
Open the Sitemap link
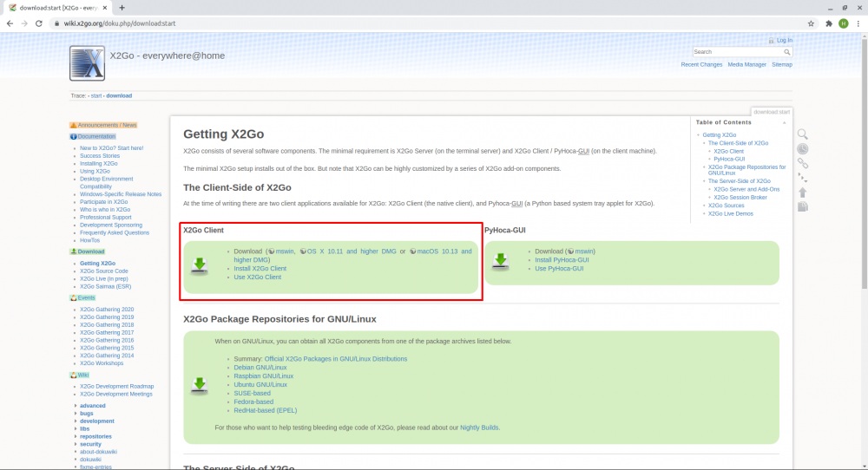tap(782, 65)
